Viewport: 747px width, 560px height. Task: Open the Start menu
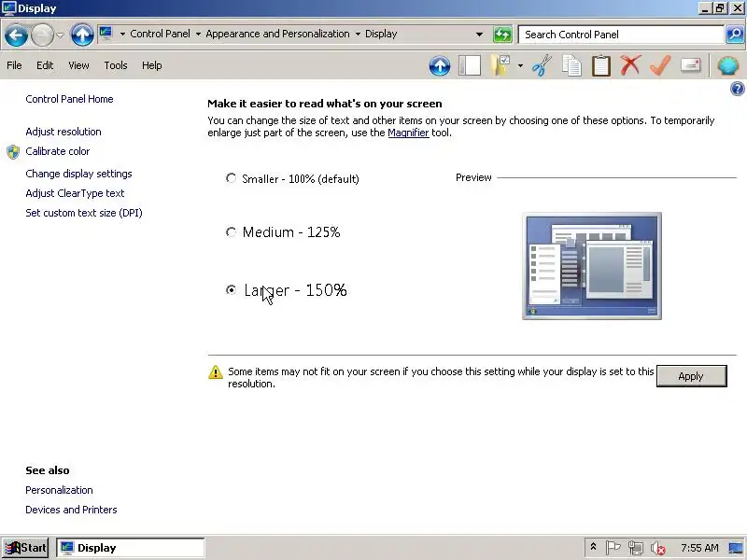point(25,548)
